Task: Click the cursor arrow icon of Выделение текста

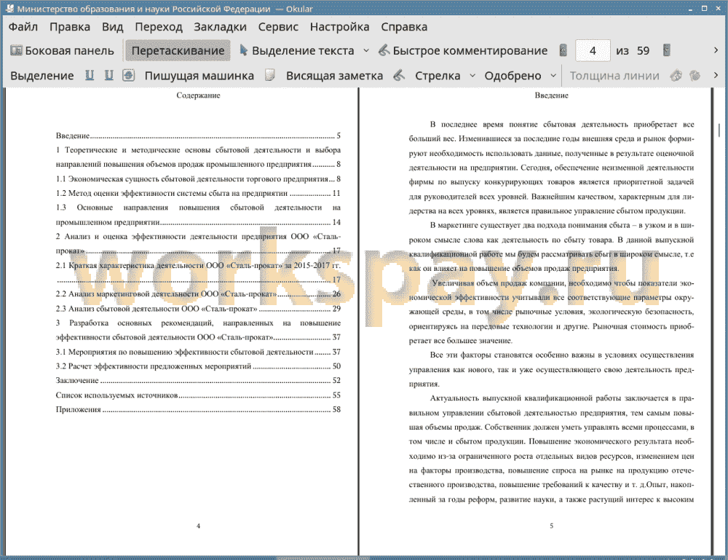Action: [x=243, y=50]
